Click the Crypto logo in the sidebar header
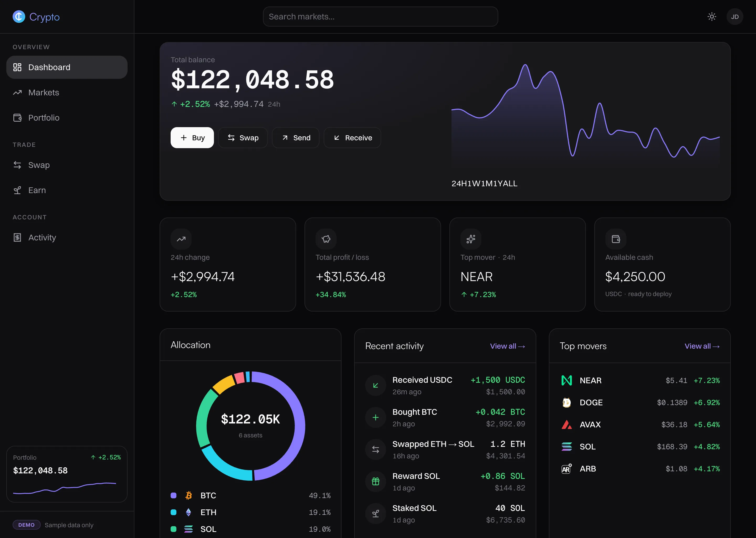Viewport: 756px width, 538px height. pyautogui.click(x=36, y=17)
